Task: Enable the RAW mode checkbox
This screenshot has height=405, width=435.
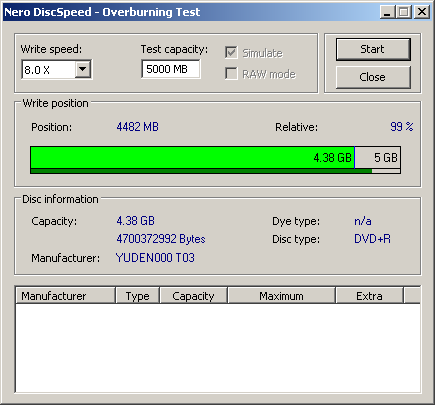Action: click(231, 74)
